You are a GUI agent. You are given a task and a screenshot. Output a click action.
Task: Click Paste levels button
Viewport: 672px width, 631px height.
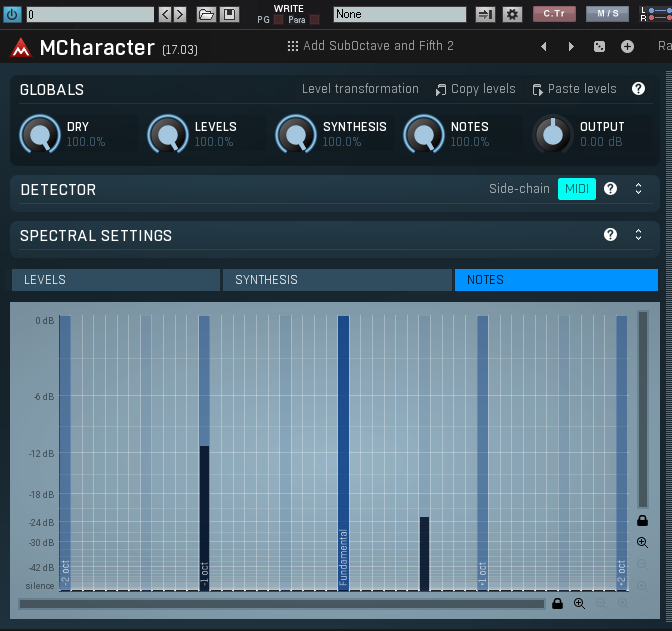pos(574,89)
